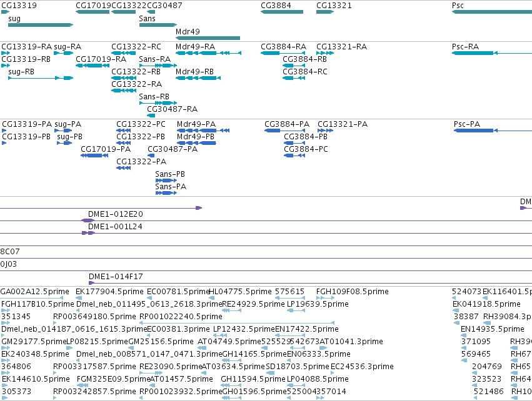The height and width of the screenshot is (401, 532).
Task: Select the Mdr49-RB transcript glyph
Action: click(x=198, y=78)
